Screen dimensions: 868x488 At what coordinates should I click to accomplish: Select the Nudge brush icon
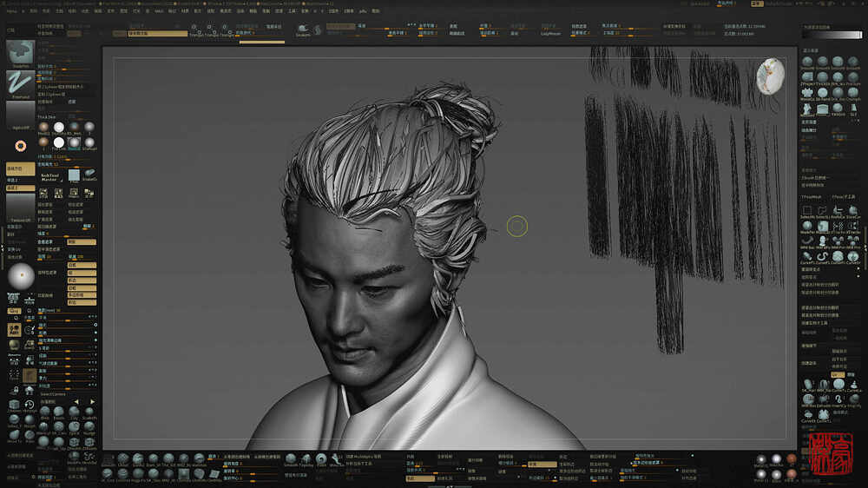pyautogui.click(x=89, y=427)
